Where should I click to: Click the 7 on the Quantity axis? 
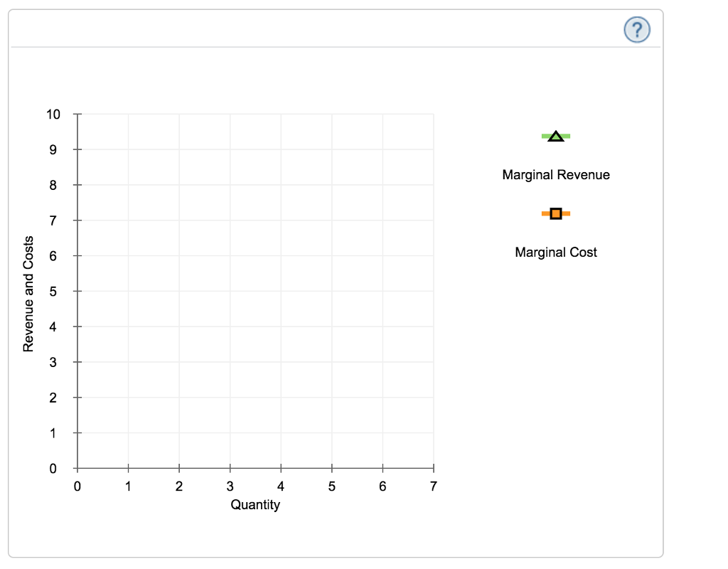click(434, 487)
